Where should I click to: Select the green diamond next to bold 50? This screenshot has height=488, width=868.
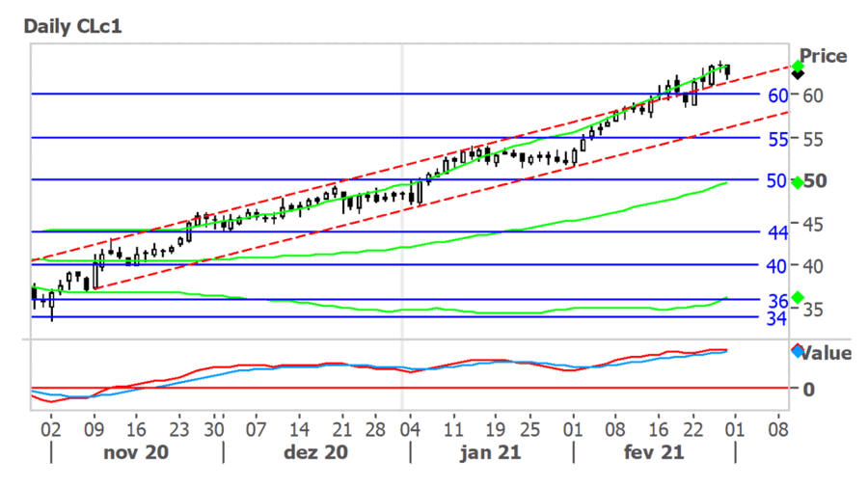(x=797, y=181)
